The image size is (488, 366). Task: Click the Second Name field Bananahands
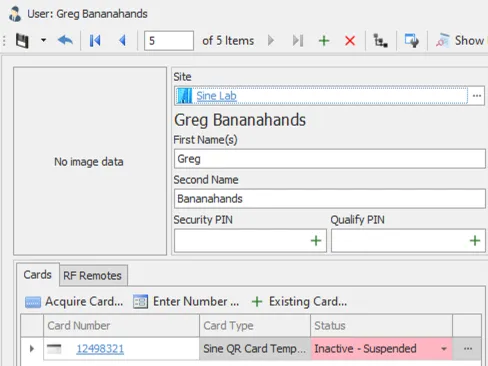pyautogui.click(x=329, y=199)
